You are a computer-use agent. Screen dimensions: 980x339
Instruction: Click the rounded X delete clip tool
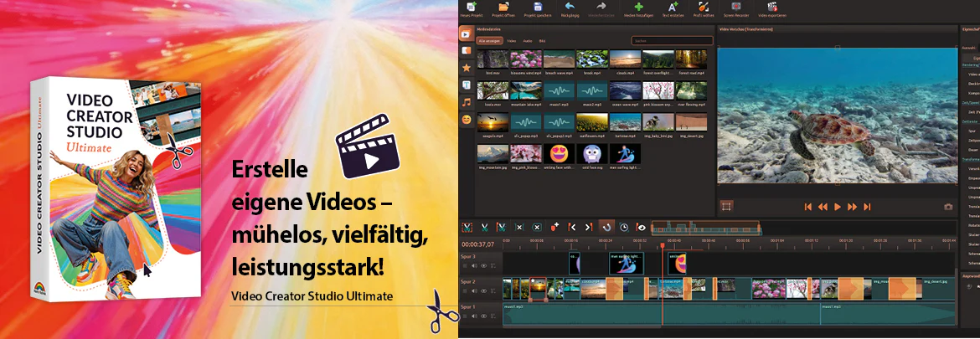[536, 227]
